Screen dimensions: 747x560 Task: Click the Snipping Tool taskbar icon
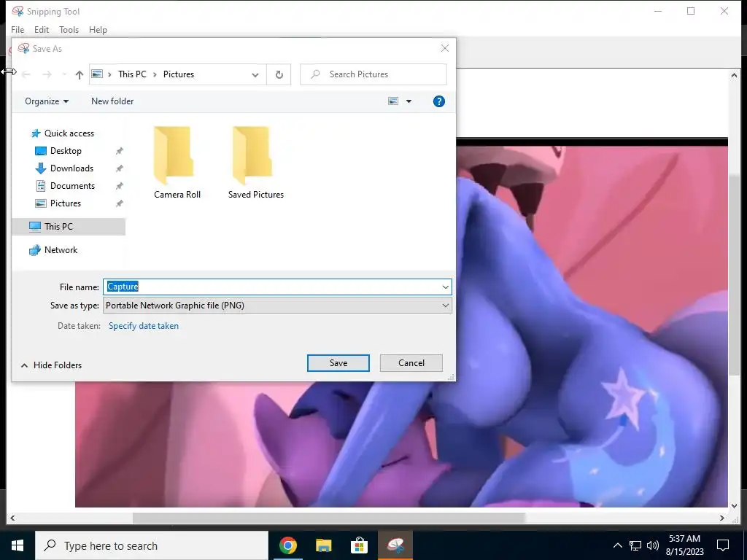(x=395, y=545)
